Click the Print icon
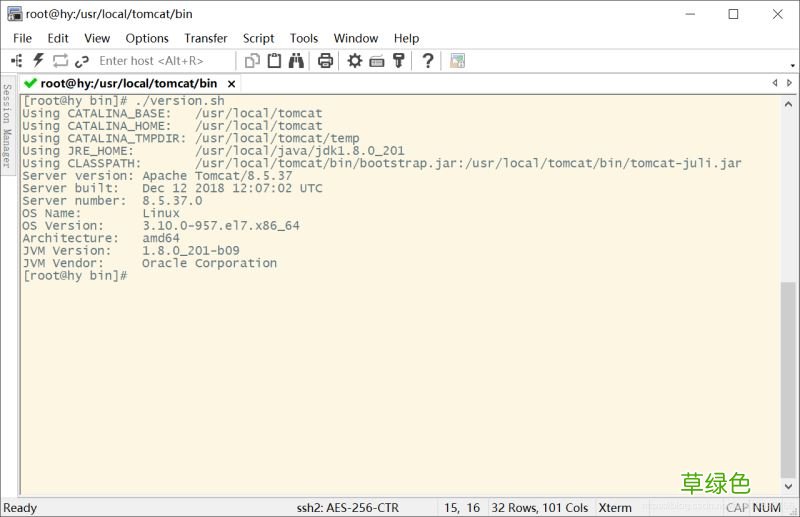Screen dimensions: 800x517 click(326, 61)
